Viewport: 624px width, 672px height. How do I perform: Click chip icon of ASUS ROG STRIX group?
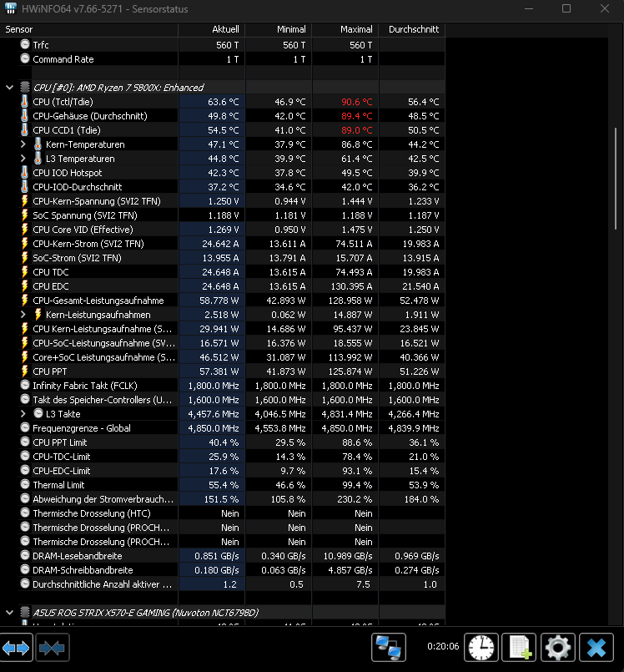coord(25,613)
